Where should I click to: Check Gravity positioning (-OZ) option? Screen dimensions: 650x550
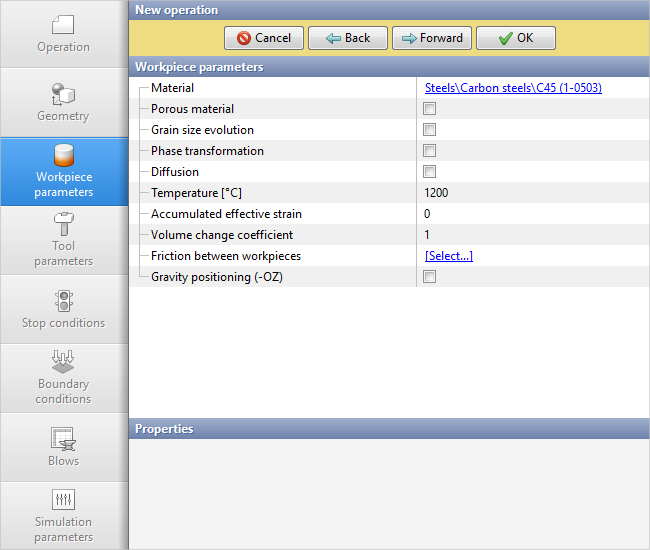430,277
